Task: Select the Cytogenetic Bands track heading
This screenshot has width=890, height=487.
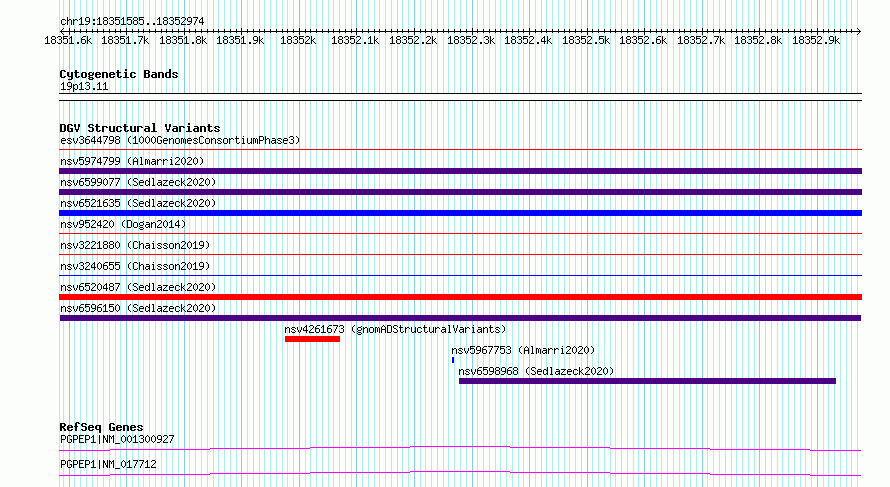Action: (x=119, y=74)
